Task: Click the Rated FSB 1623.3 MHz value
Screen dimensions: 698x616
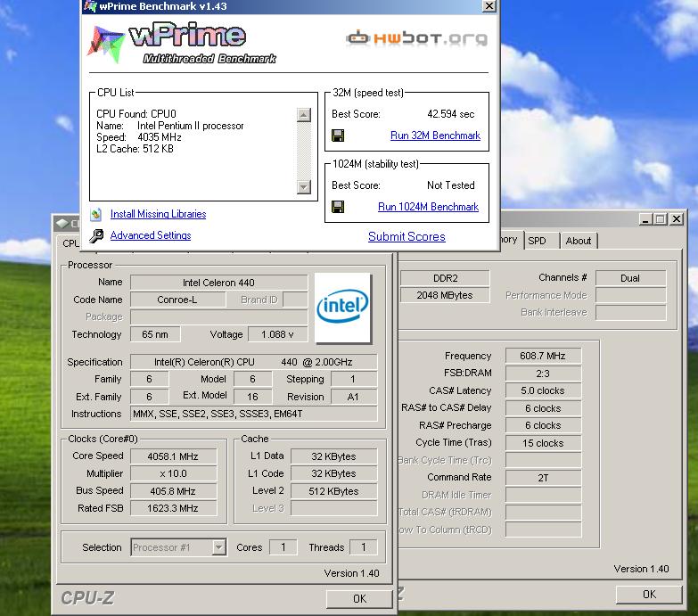Action: click(173, 508)
